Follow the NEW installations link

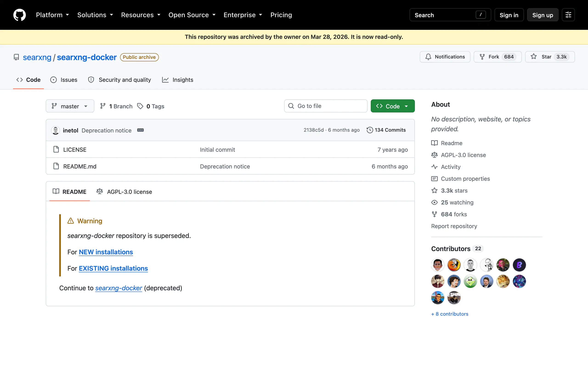click(106, 252)
